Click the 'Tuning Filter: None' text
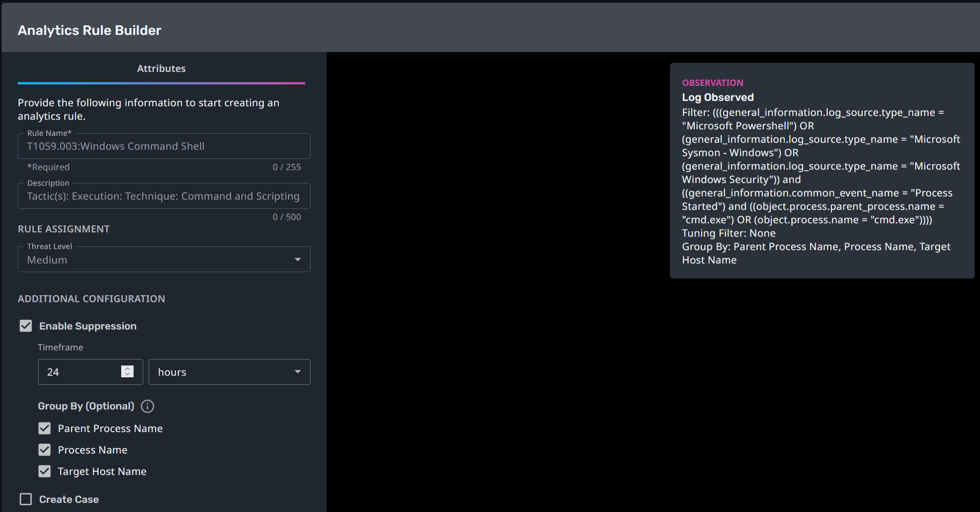Viewport: 980px width, 512px height. pos(728,233)
